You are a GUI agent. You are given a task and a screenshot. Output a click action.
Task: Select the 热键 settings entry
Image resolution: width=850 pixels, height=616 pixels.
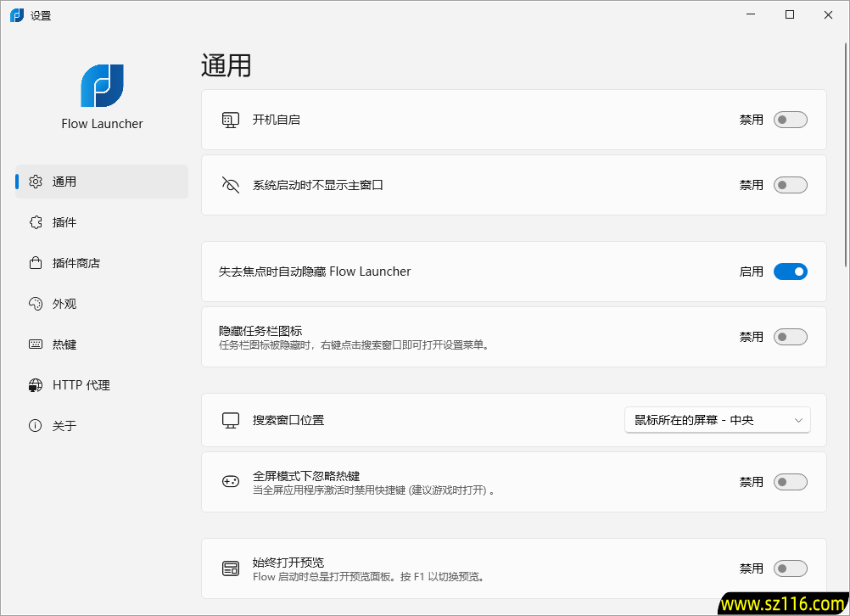64,344
